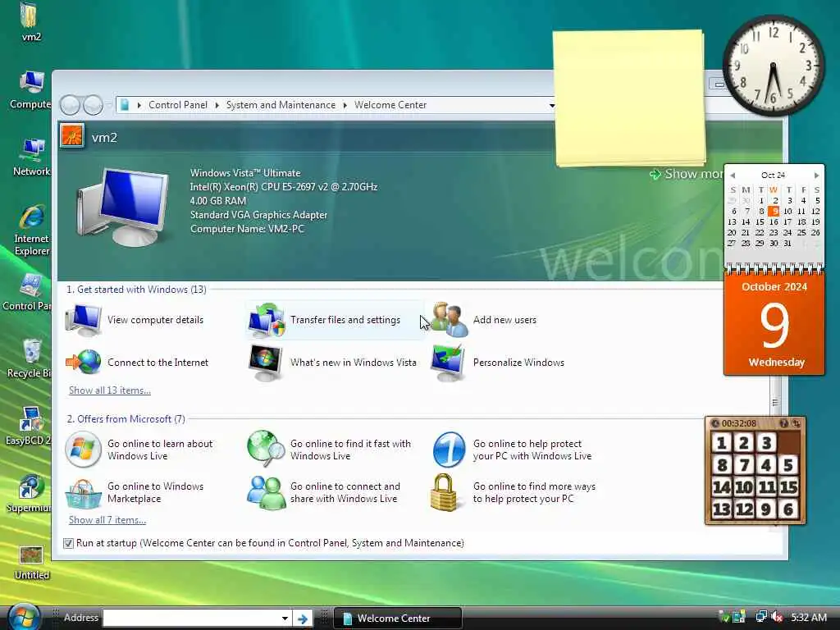Screen dimensions: 840x630
Task: Go to next month in calendar gadget
Action: coord(816,176)
